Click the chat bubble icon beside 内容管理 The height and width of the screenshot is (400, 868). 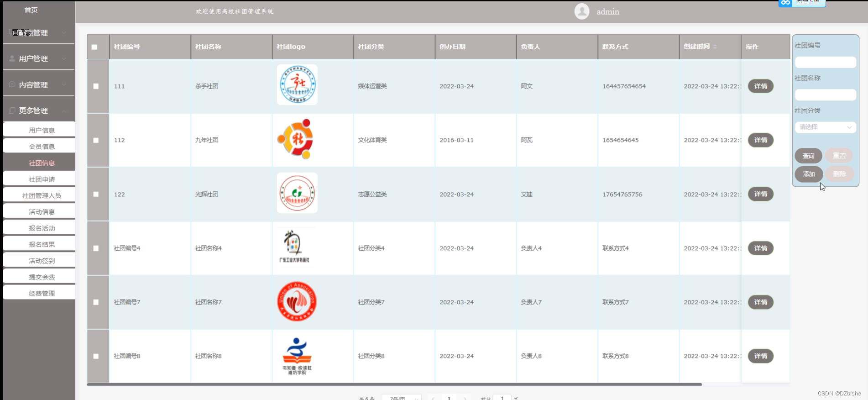[x=12, y=84]
